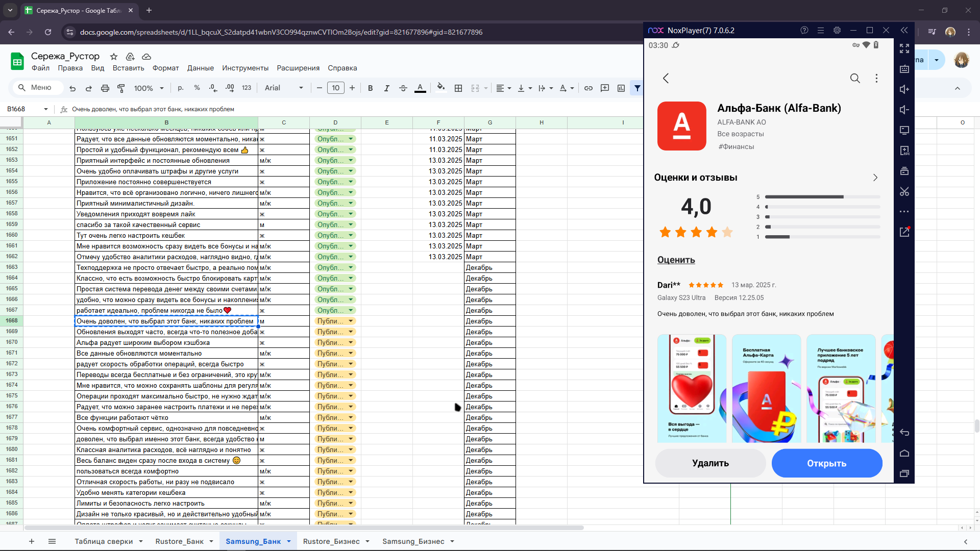
Task: Click NoxPlayer fullscreen icon in sidebar
Action: tap(904, 48)
